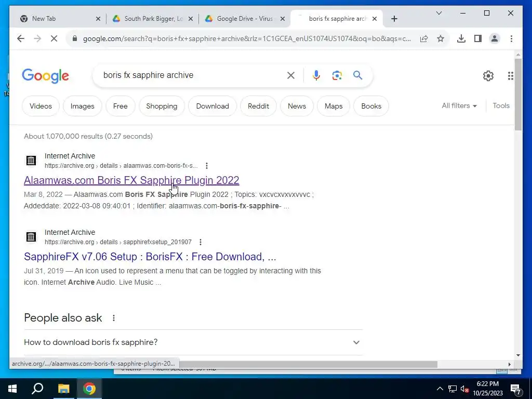
Task: Click the vertical page scrollbar thumb
Action: 518,95
